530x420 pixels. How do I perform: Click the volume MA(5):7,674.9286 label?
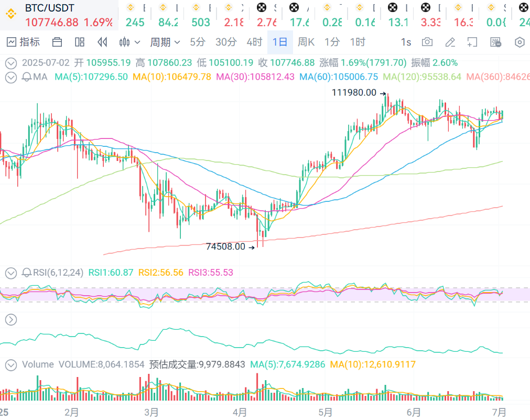(x=288, y=364)
